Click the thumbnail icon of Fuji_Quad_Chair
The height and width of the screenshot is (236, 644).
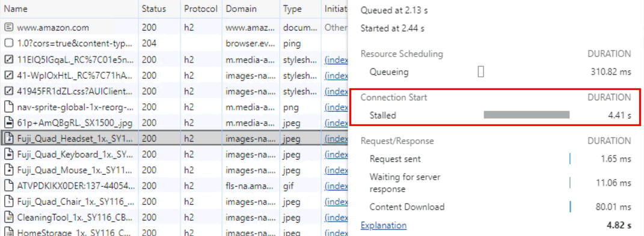8,201
